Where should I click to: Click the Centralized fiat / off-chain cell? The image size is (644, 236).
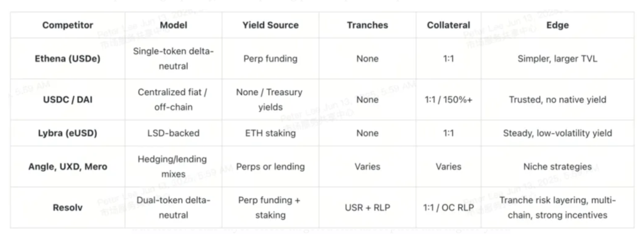click(174, 100)
